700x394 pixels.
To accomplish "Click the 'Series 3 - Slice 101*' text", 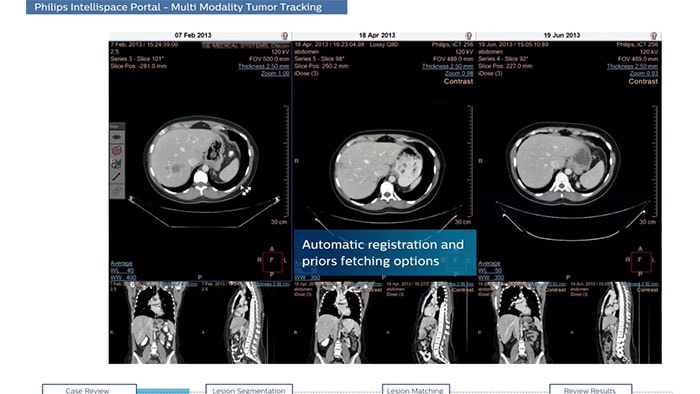I will tap(137, 59).
